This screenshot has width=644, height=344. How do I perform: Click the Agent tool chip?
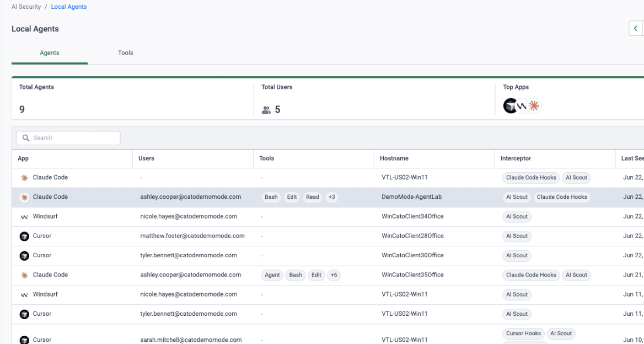272,275
